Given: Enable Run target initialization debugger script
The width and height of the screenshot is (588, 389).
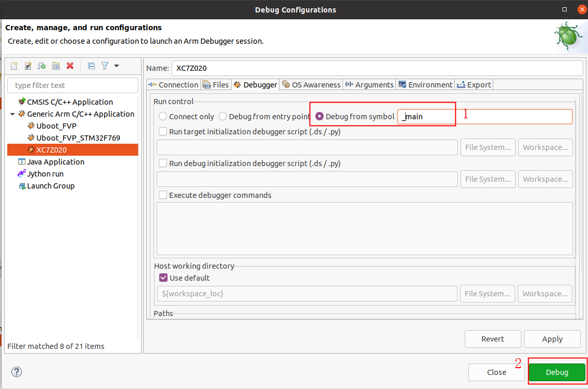Looking at the screenshot, I should click(x=163, y=132).
